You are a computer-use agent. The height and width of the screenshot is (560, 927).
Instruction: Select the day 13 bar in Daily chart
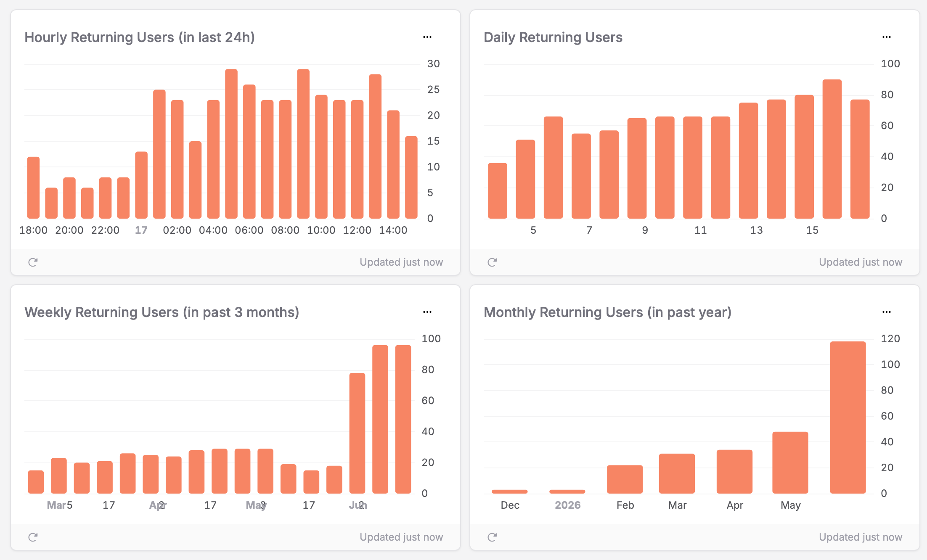click(x=748, y=161)
